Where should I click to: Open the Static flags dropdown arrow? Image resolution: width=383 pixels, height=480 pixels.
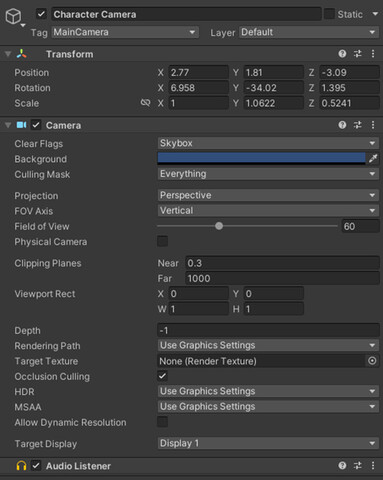click(x=375, y=14)
